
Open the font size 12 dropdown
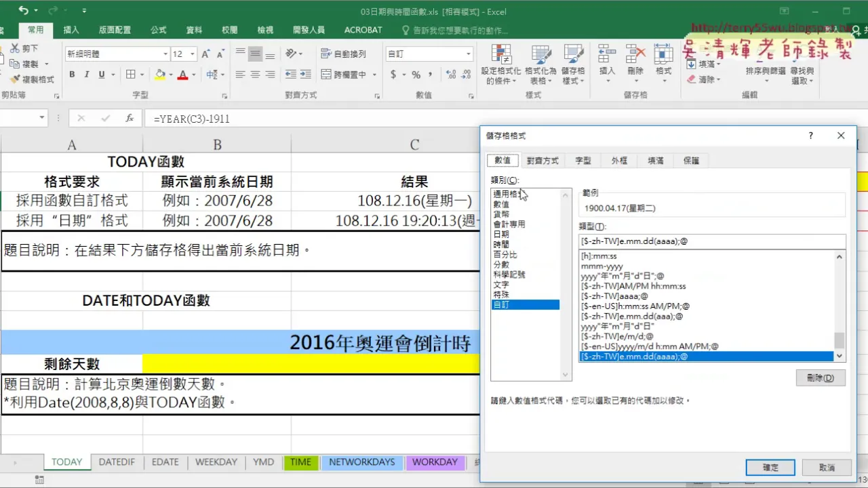pyautogui.click(x=193, y=54)
